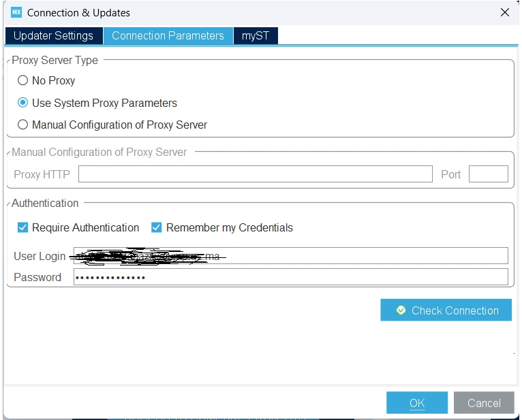Click the Password field
The width and height of the screenshot is (522, 420).
point(290,277)
